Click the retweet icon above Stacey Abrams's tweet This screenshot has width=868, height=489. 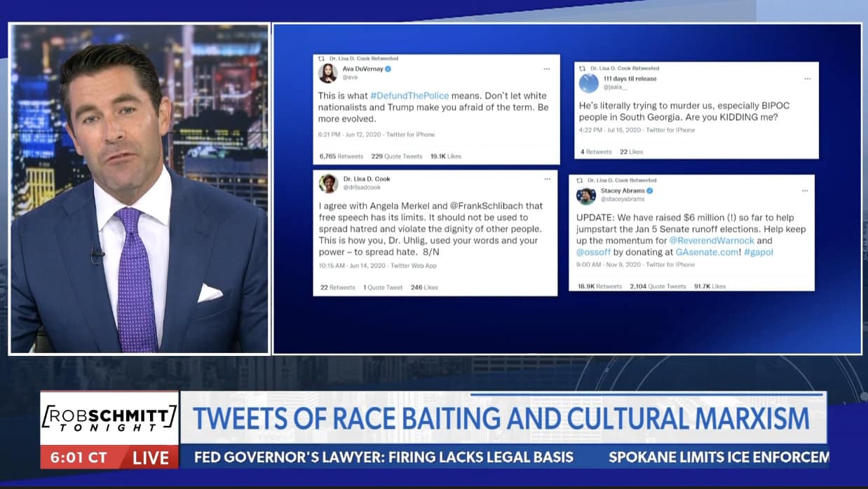point(581,180)
